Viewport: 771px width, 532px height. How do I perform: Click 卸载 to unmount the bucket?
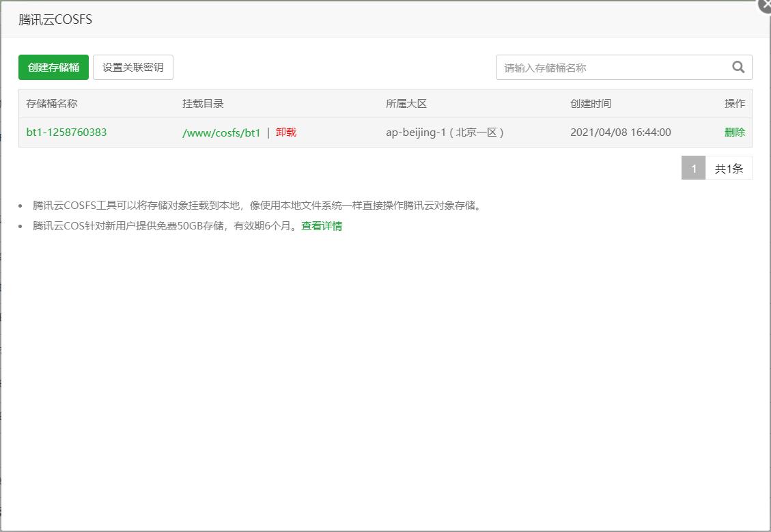(286, 132)
